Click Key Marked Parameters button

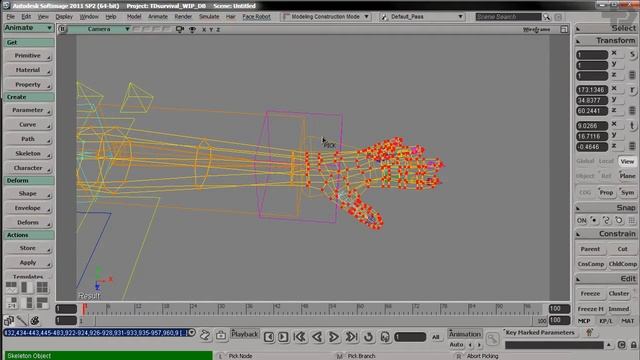tap(540, 333)
